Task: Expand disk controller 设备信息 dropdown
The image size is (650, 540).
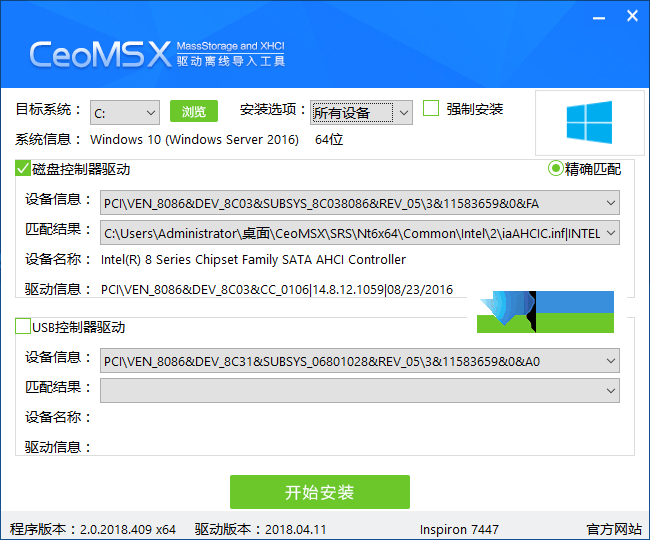Action: coord(360,203)
